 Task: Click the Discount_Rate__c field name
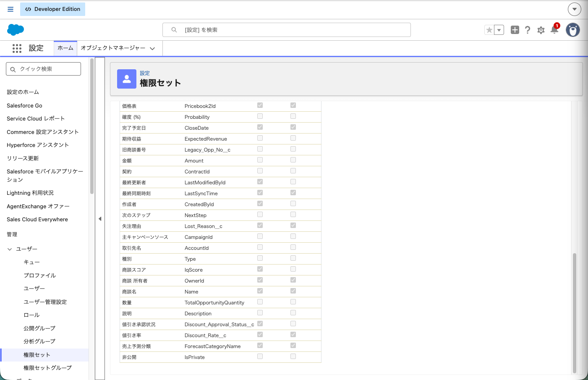(205, 335)
